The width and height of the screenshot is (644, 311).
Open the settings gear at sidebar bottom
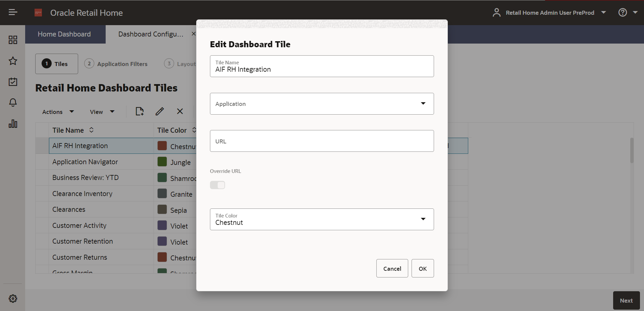tap(13, 299)
